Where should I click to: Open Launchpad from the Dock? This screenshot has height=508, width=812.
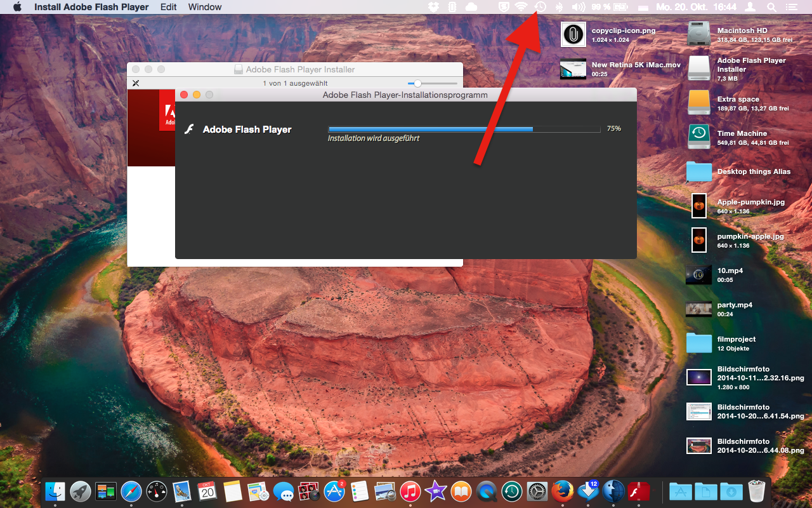pos(81,491)
